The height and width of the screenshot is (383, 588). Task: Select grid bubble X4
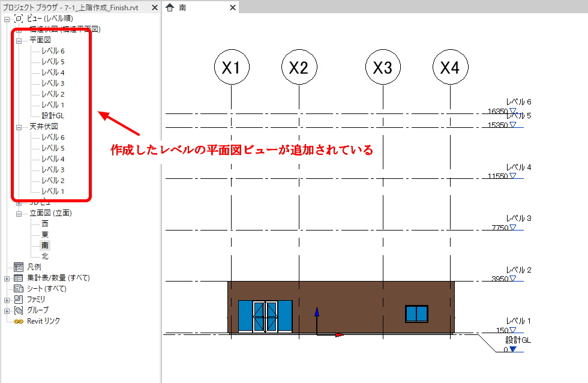(x=451, y=67)
